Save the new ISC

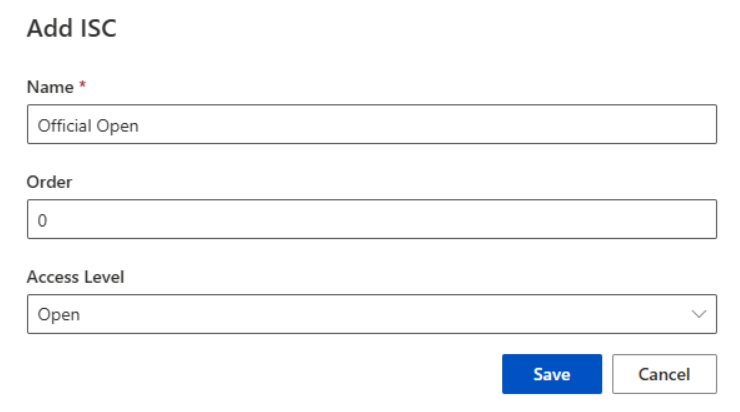point(551,374)
